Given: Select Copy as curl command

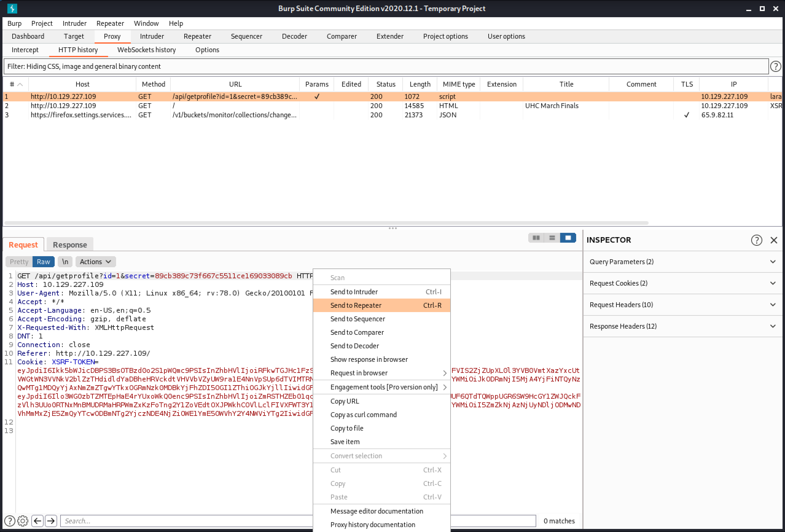Looking at the screenshot, I should pyautogui.click(x=382, y=415).
